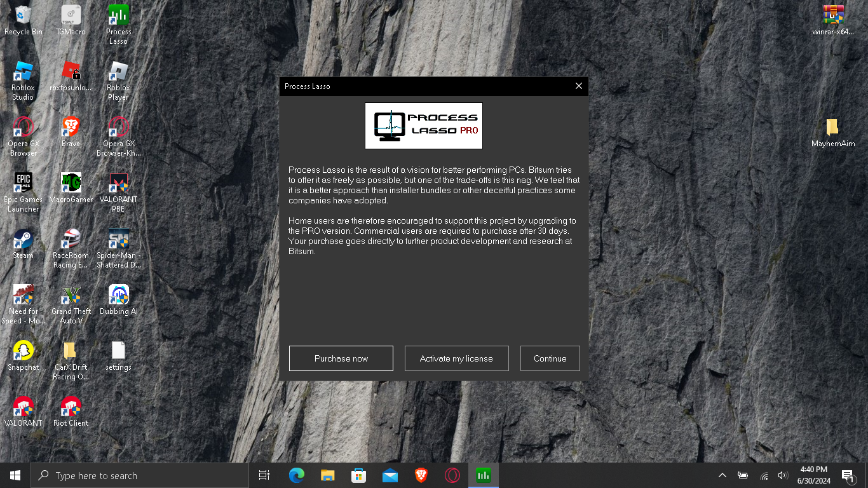This screenshot has width=868, height=488.
Task: Click the Process Lasso taskbar button
Action: click(x=484, y=475)
